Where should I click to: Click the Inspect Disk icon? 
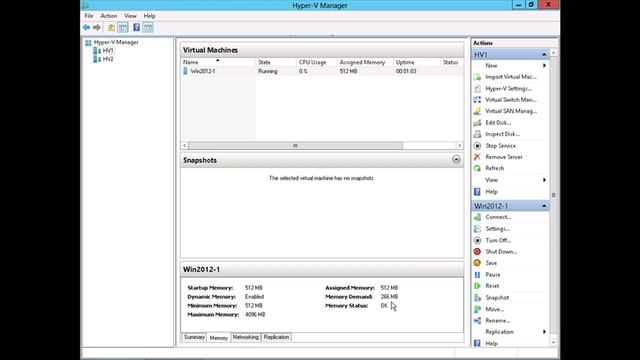(477, 134)
